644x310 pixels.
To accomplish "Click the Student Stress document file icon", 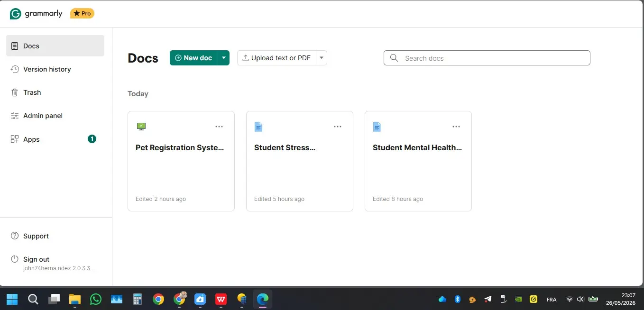I will (258, 127).
